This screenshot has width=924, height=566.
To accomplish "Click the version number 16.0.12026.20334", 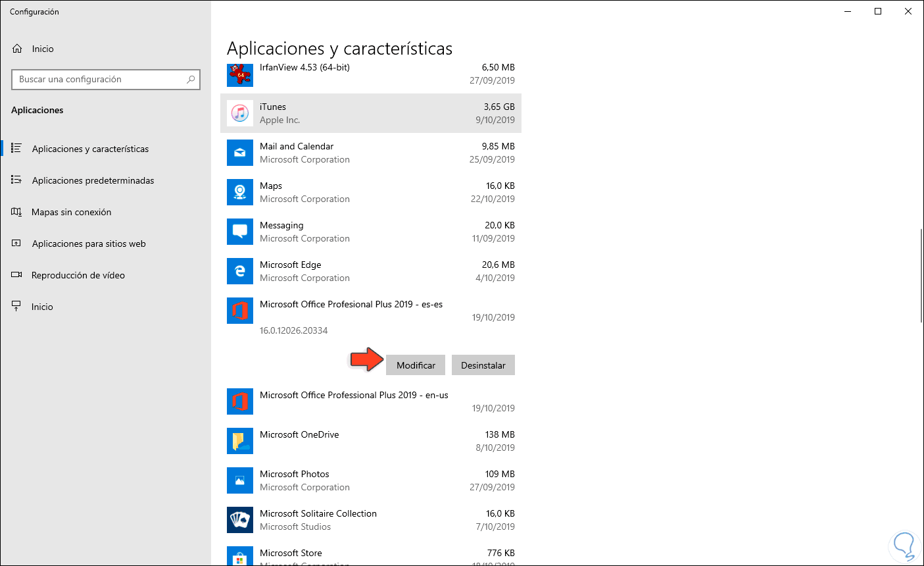I will coord(293,330).
